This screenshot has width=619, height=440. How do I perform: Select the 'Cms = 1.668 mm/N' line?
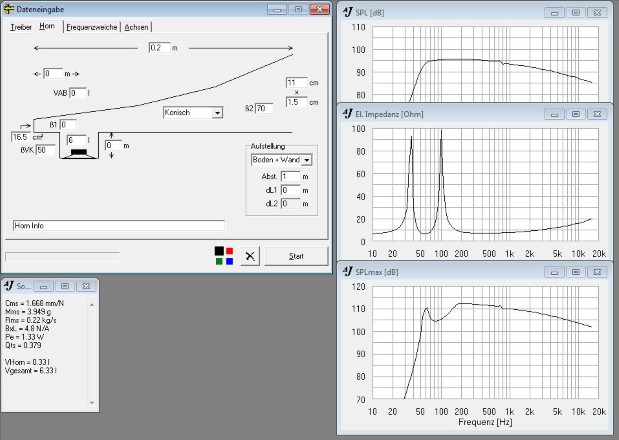(34, 303)
